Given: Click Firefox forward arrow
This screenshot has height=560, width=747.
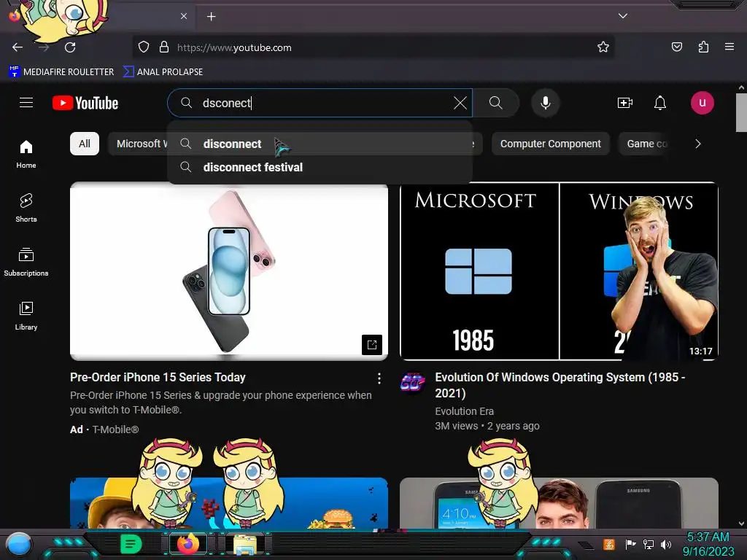Looking at the screenshot, I should pos(44,47).
